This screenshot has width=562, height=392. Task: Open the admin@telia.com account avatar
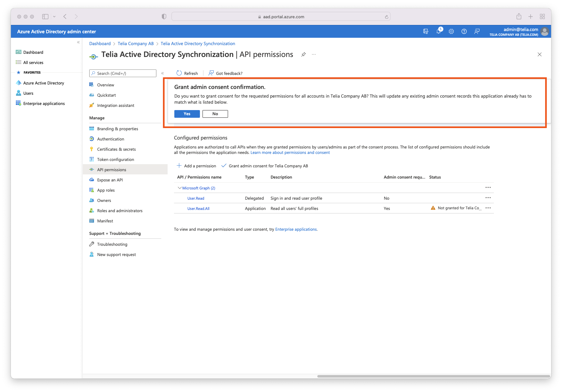click(545, 31)
